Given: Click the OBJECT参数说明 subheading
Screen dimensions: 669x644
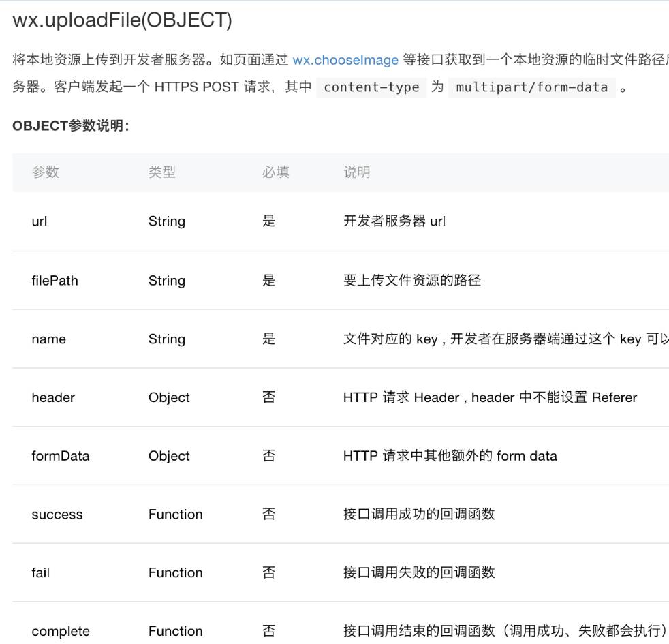Looking at the screenshot, I should (x=71, y=125).
